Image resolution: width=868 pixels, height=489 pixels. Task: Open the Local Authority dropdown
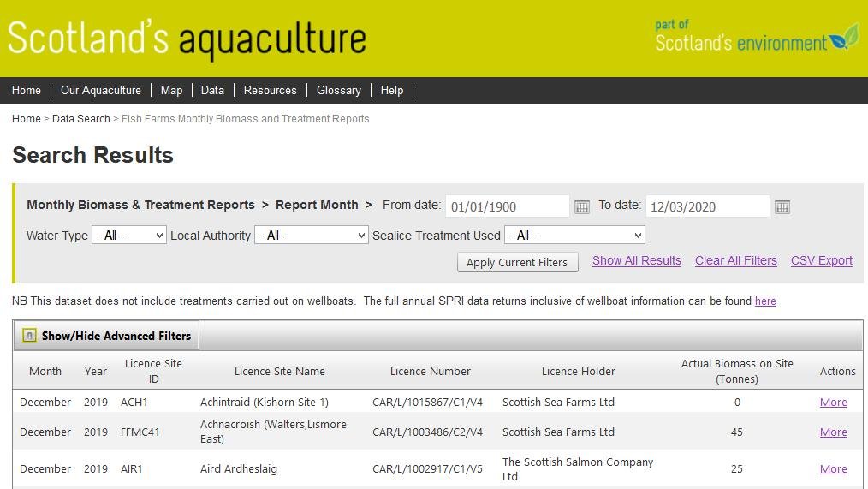311,236
